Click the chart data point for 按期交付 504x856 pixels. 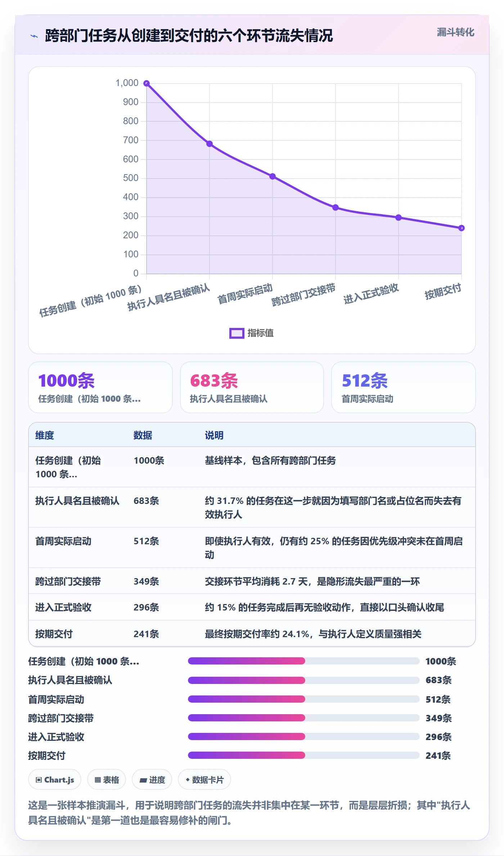[x=462, y=228]
